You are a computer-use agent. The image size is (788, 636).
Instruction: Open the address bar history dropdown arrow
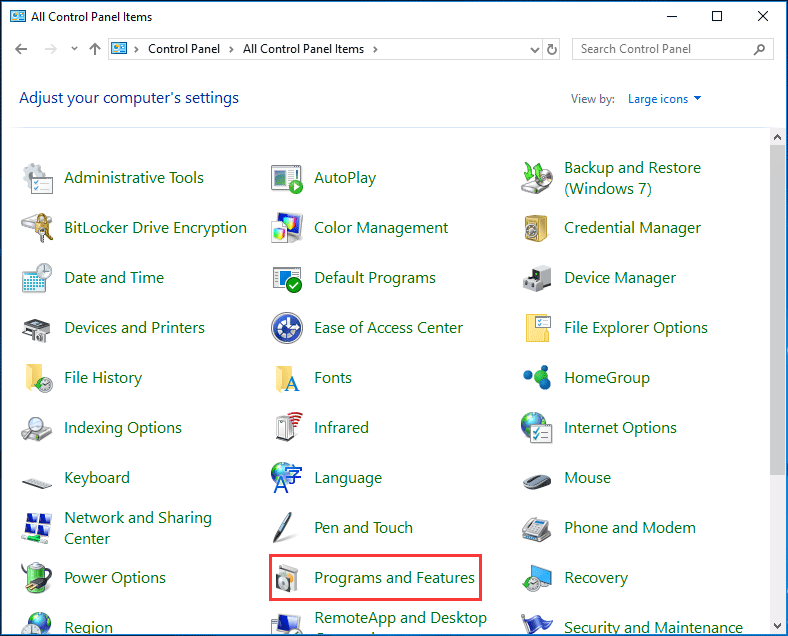point(532,49)
